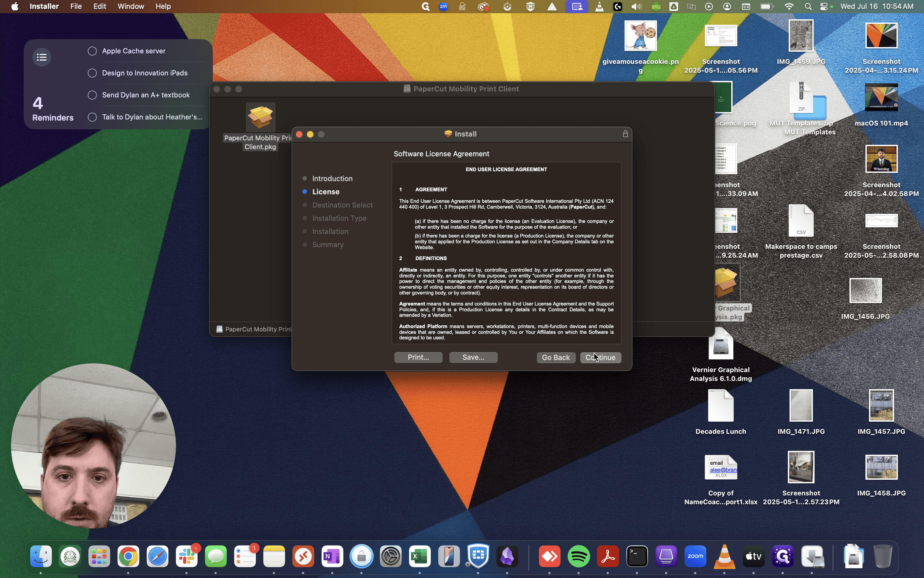Click Continue in the license agreement
Viewport: 924px width, 578px height.
point(601,358)
